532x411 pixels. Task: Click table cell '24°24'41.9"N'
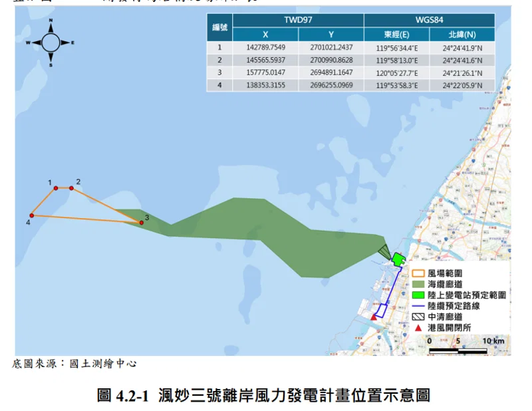(x=462, y=48)
